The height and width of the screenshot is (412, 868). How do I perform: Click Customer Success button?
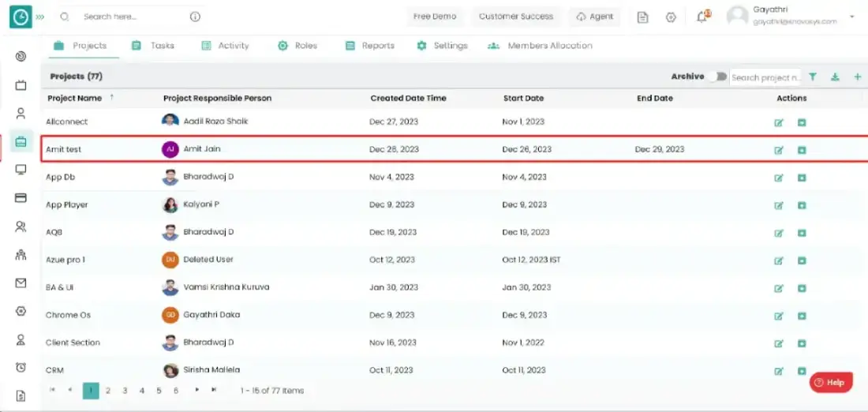516,17
